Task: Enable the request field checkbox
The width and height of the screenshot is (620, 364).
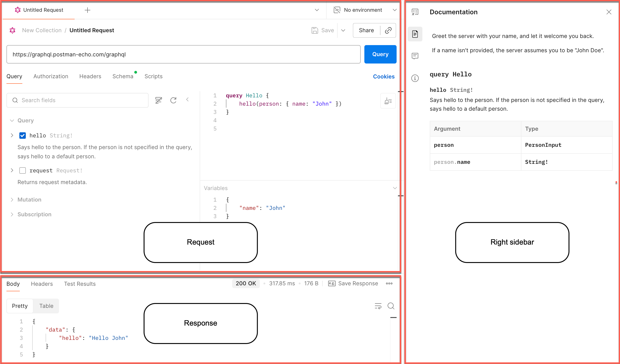Action: (23, 170)
